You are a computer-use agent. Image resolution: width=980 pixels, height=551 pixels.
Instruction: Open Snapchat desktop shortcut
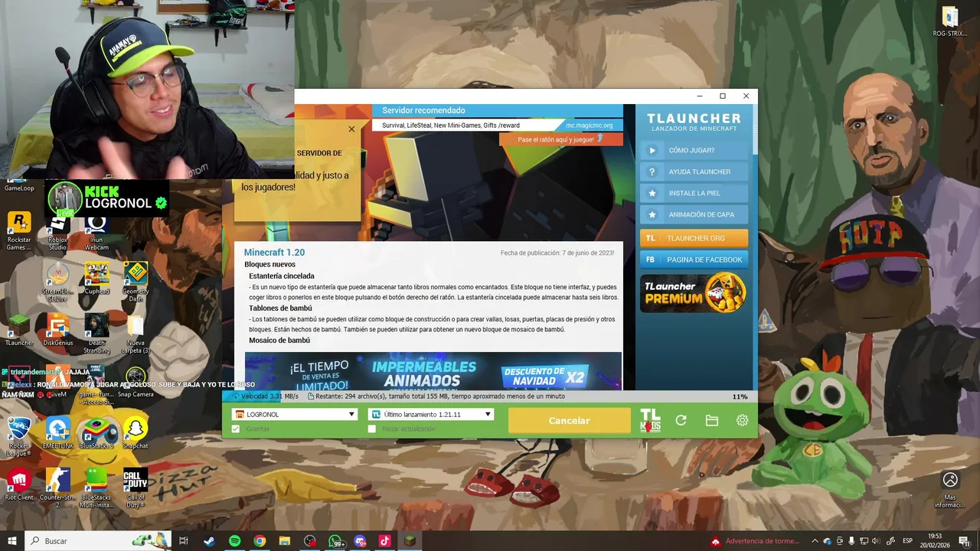(x=136, y=433)
